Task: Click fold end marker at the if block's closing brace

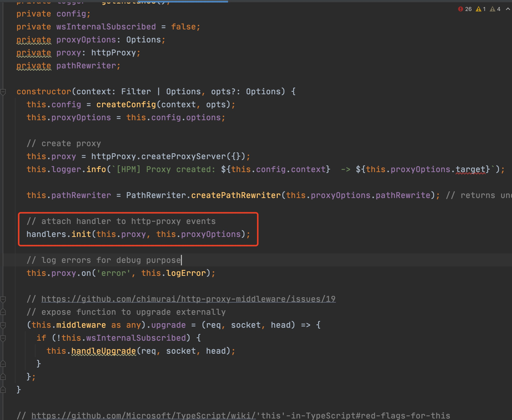Action: [x=3, y=364]
